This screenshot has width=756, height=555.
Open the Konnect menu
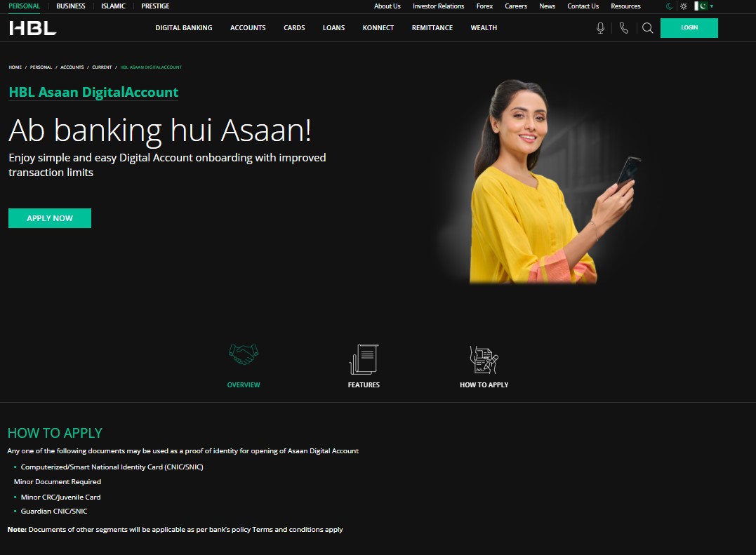pyautogui.click(x=378, y=28)
